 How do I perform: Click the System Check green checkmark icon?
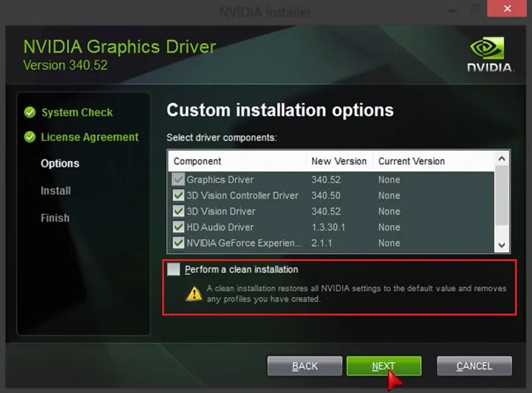(30, 113)
